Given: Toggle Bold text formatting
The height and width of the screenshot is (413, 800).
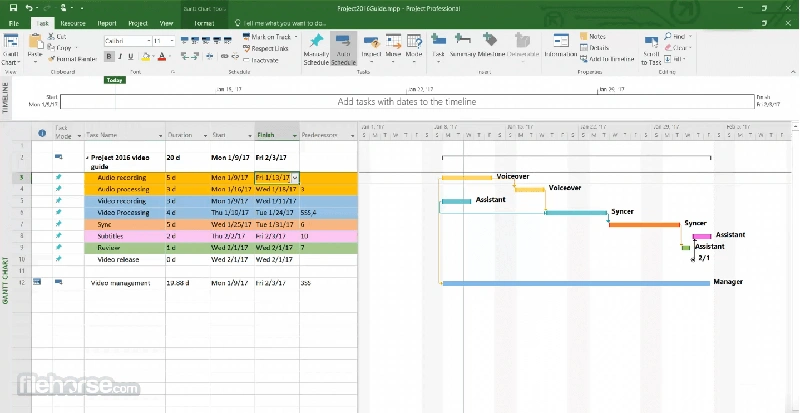Looking at the screenshot, I should 107,58.
